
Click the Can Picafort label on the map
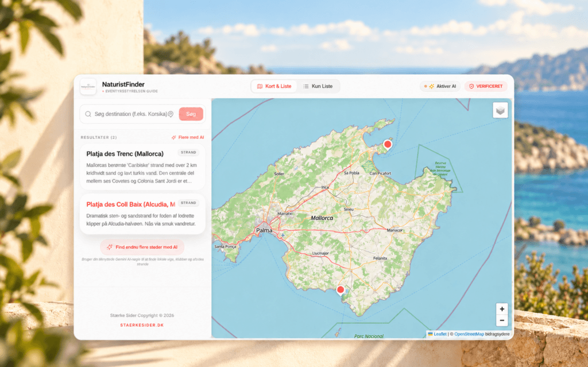pos(380,173)
